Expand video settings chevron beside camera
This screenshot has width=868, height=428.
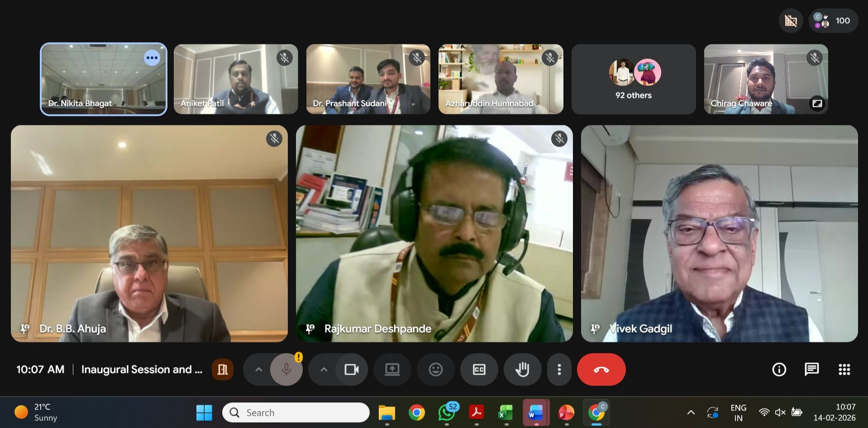(x=324, y=370)
